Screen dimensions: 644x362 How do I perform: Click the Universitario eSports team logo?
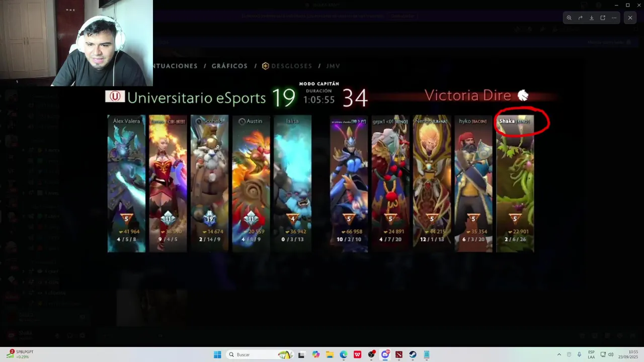[115, 96]
